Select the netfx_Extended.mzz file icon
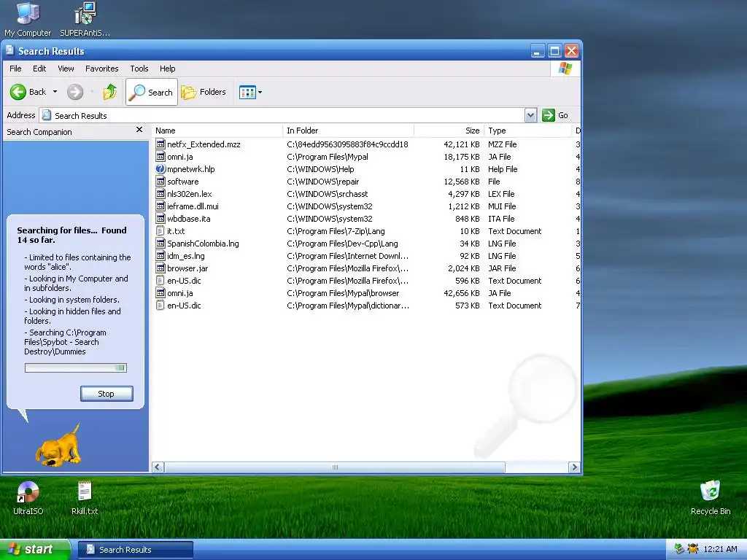Screen dimensions: 747x560 click(160, 144)
